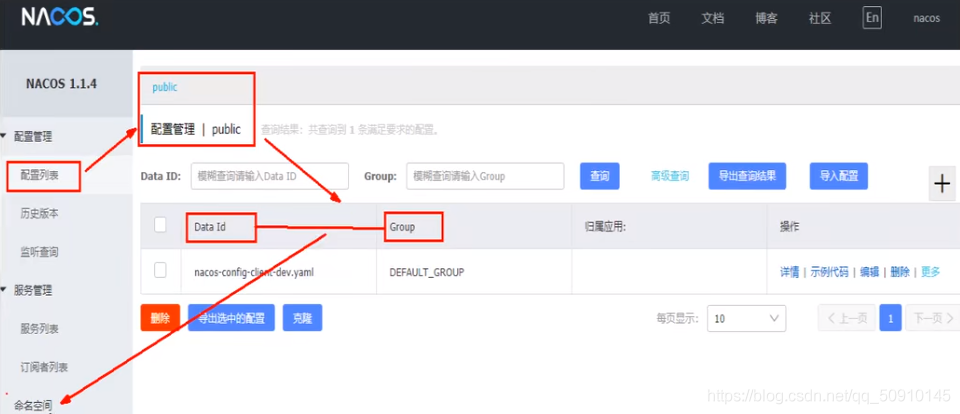Open the 更多 actions menu in the row
960x414 pixels.
pyautogui.click(x=931, y=273)
